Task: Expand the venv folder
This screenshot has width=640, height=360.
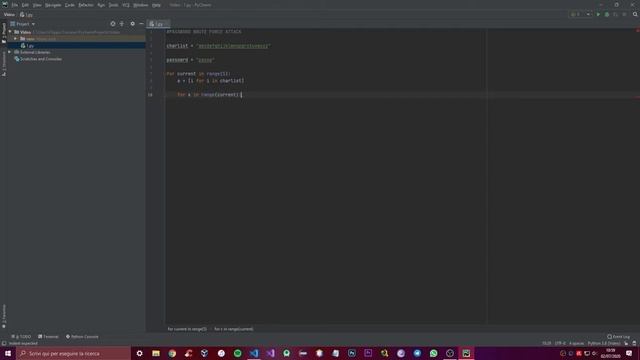Action: click(x=16, y=39)
